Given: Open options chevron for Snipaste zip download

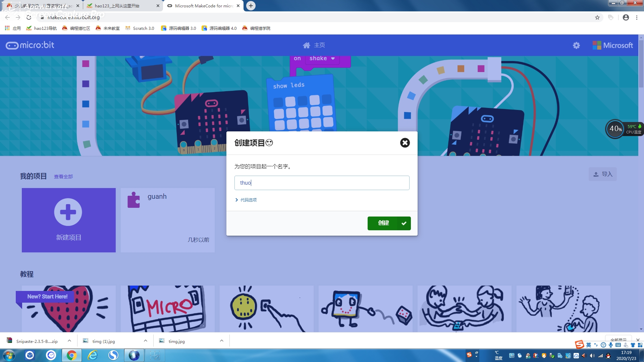Looking at the screenshot, I should tap(69, 341).
